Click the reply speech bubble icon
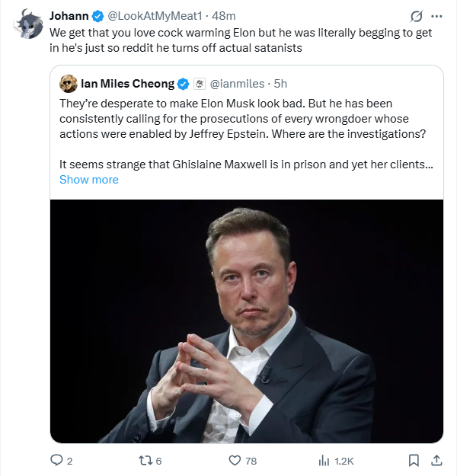Image resolution: width=457 pixels, height=476 pixels. (56, 460)
